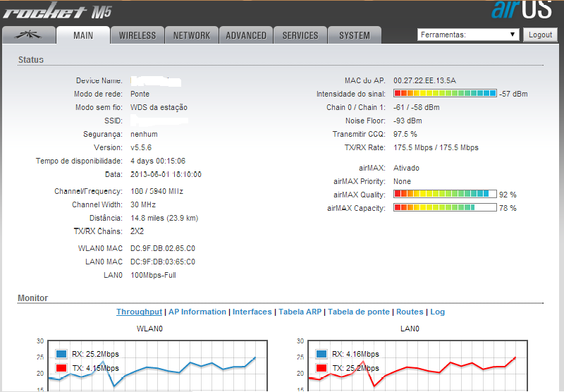The image size is (564, 392).
Task: Go to the ADVANCED tab
Action: [246, 35]
